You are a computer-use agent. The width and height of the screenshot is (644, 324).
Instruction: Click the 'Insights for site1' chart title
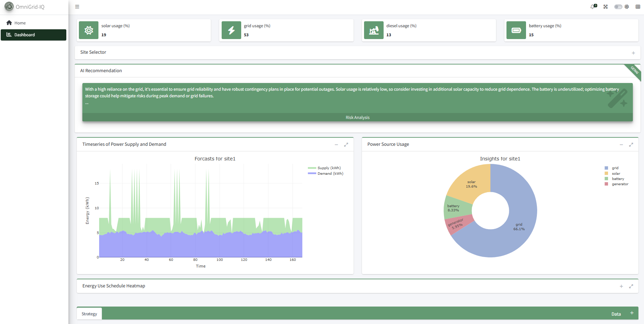tap(500, 159)
